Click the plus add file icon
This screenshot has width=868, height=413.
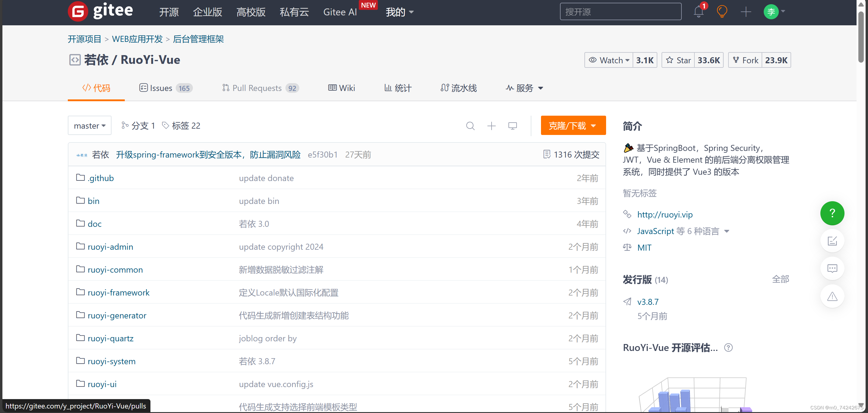(491, 126)
